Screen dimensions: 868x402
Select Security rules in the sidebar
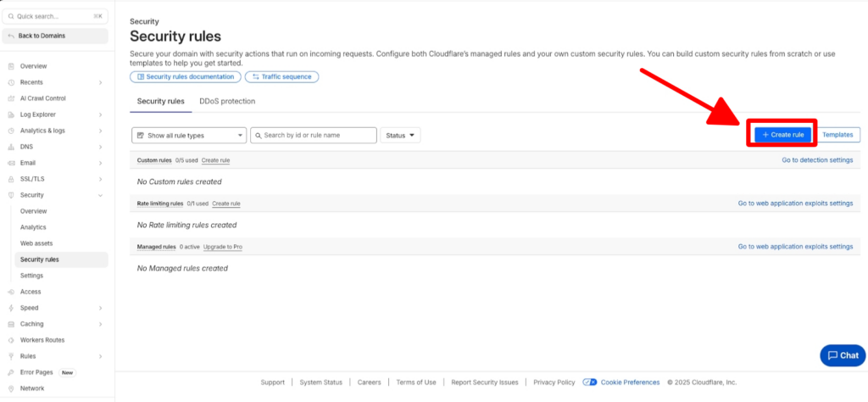pyautogui.click(x=61, y=260)
